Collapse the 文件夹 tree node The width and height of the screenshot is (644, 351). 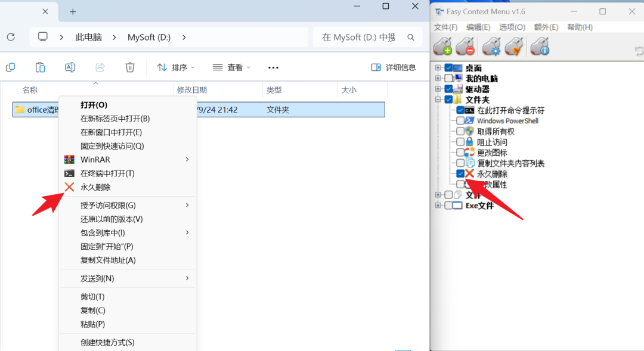tap(438, 100)
